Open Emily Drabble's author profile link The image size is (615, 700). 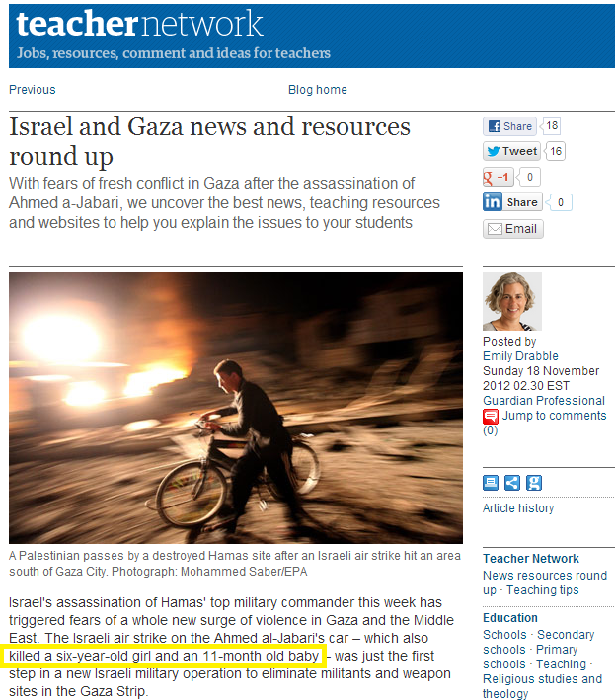click(520, 356)
